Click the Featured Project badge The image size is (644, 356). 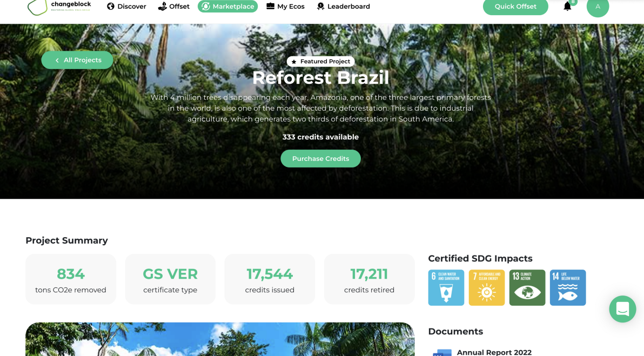[x=320, y=62]
